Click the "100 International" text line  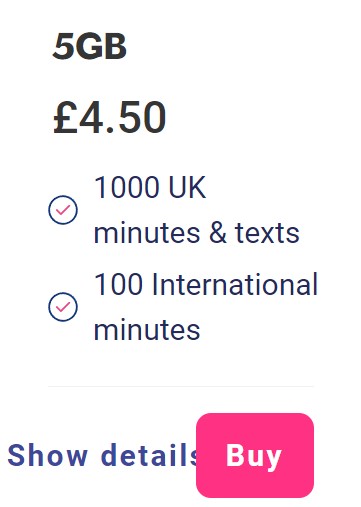point(206,284)
